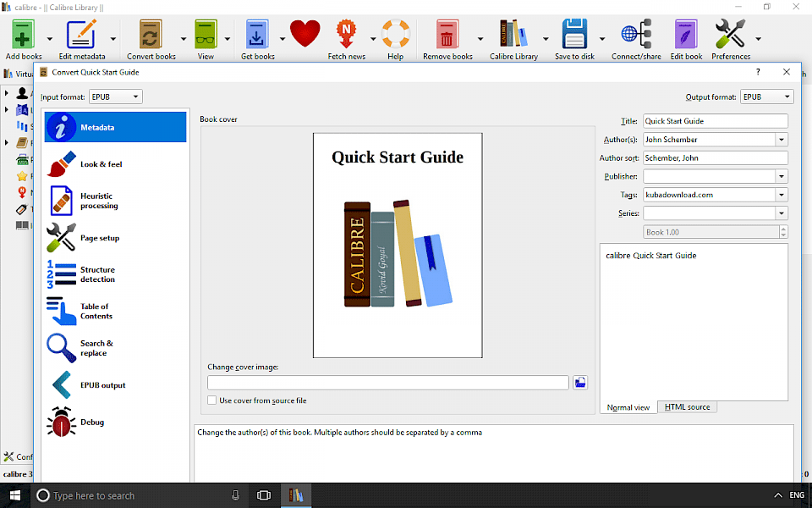Click the browse cover image file icon
The image size is (812, 508).
point(580,383)
